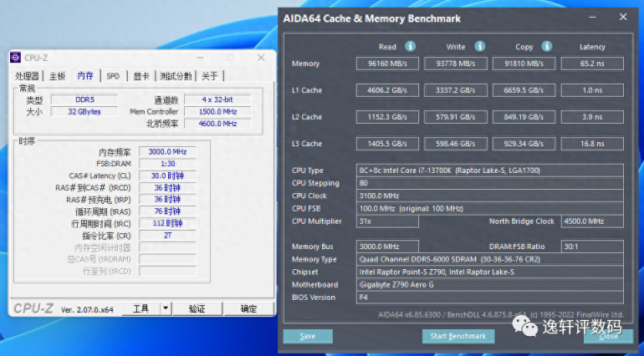Click the Chipset field Intel Raptor Point-S Z790
Screen dimensions: 644x356
[x=489, y=272]
